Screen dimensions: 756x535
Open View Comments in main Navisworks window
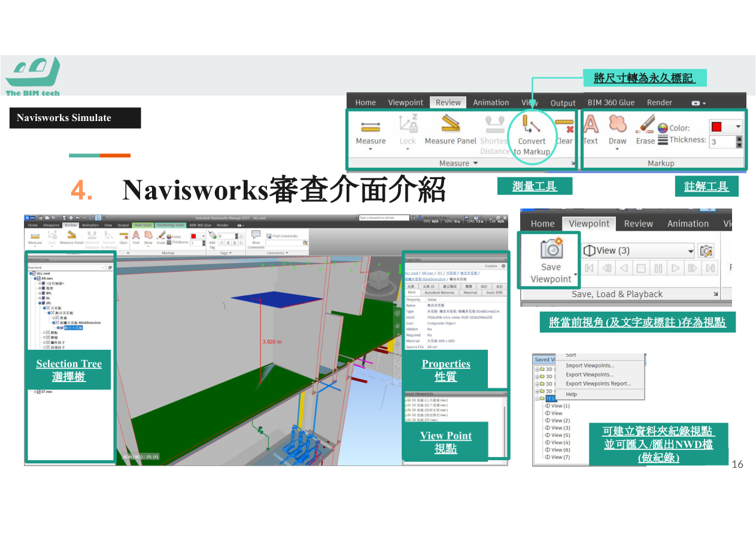pyautogui.click(x=256, y=239)
